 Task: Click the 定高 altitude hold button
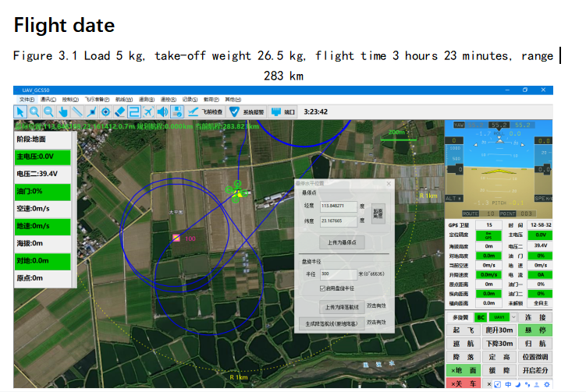[x=499, y=357]
